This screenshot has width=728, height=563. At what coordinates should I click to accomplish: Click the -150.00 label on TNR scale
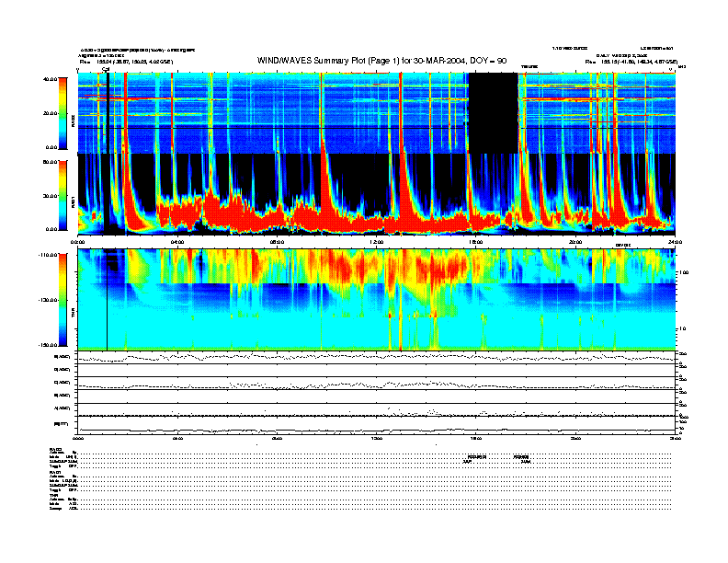coord(46,345)
